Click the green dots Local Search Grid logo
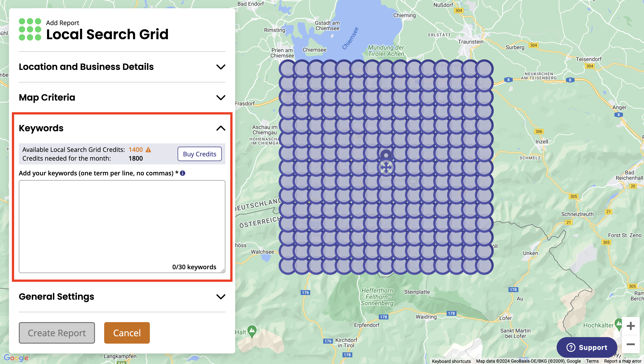644x364 pixels. click(x=30, y=29)
